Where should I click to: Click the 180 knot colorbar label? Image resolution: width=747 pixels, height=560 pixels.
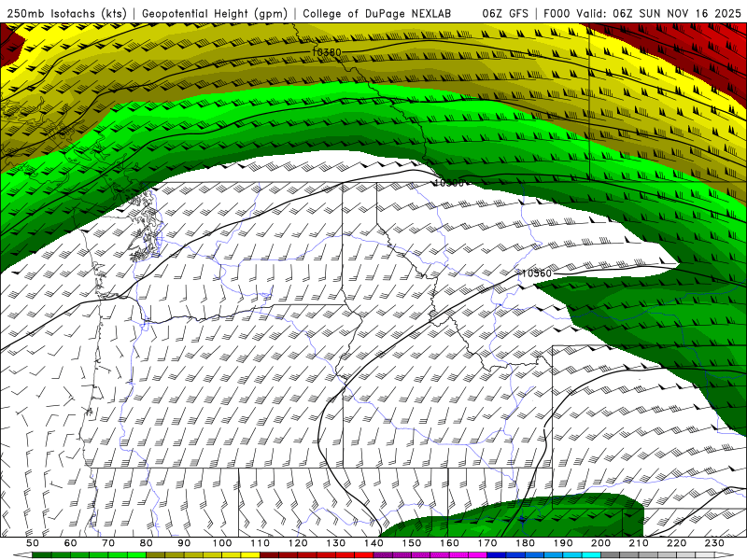coord(526,543)
